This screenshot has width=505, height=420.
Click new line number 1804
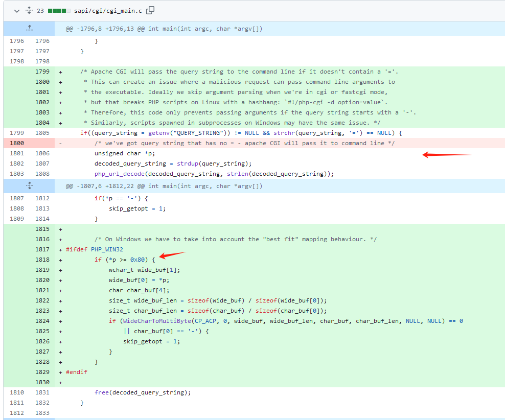42,123
